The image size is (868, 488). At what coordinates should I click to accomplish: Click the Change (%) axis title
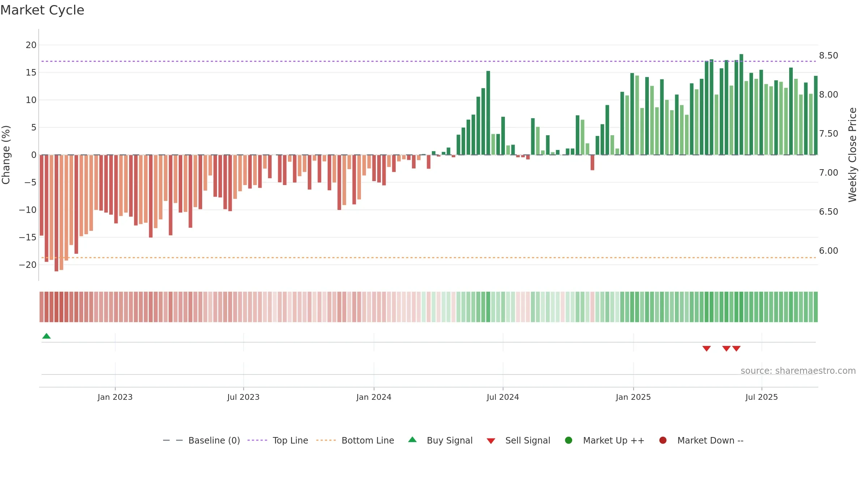point(6,155)
